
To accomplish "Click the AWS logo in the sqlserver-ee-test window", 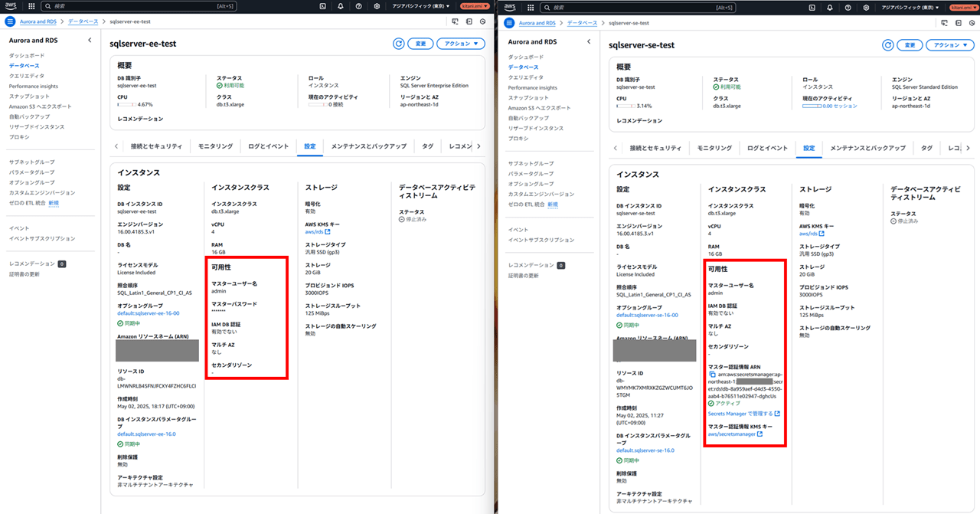I will [x=11, y=6].
